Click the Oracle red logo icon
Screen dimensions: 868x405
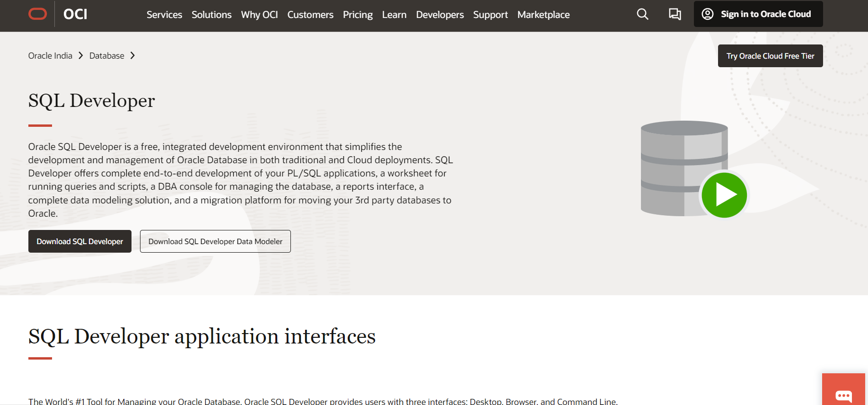pos(37,14)
